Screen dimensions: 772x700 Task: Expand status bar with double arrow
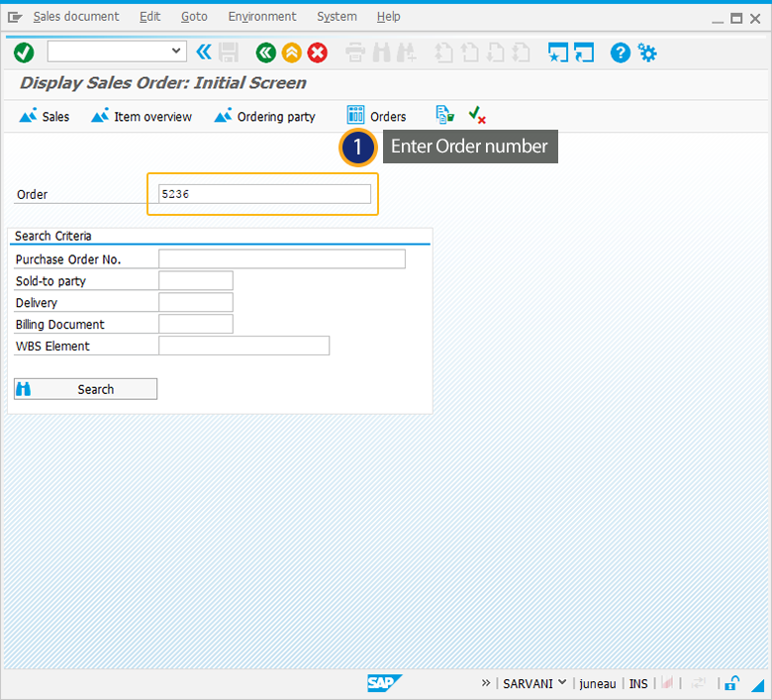pos(486,683)
